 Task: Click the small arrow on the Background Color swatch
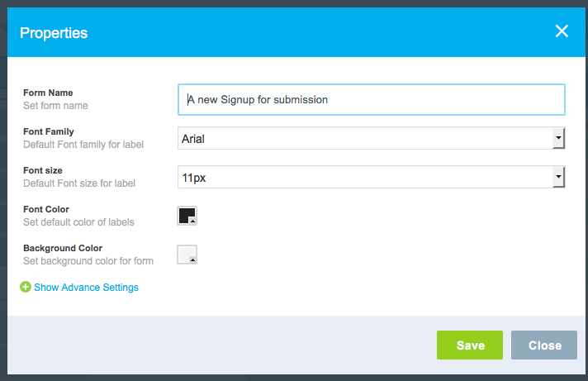[192, 260]
